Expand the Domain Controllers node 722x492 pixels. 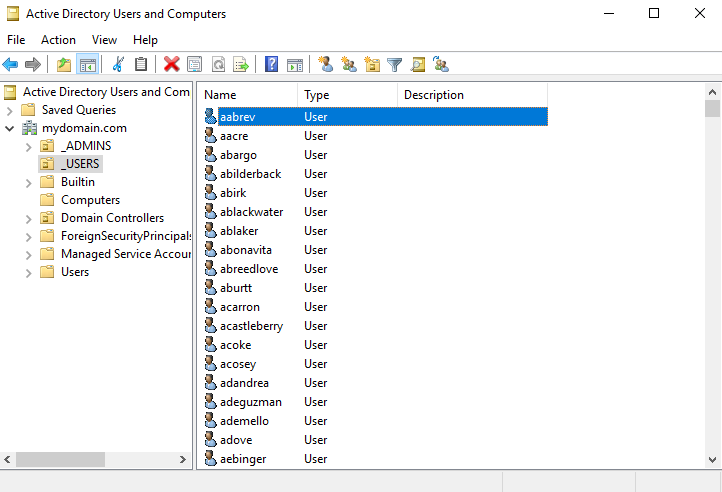point(29,219)
